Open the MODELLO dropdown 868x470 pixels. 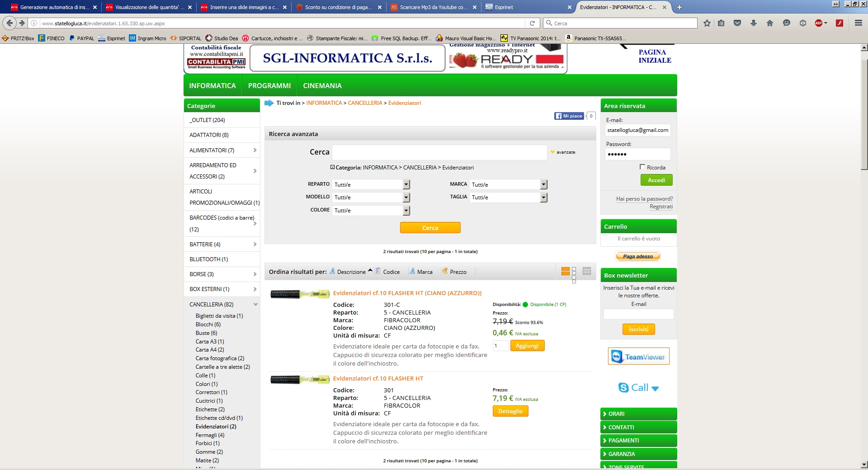point(371,197)
